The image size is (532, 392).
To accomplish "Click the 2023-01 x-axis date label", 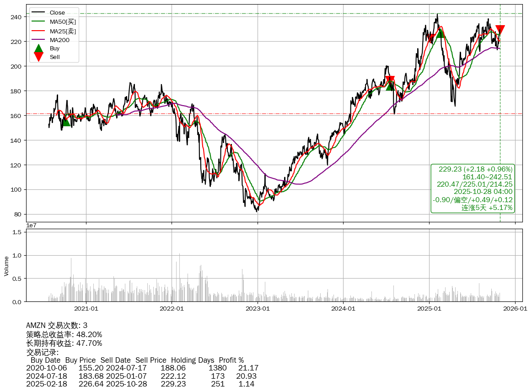I will tap(258, 309).
